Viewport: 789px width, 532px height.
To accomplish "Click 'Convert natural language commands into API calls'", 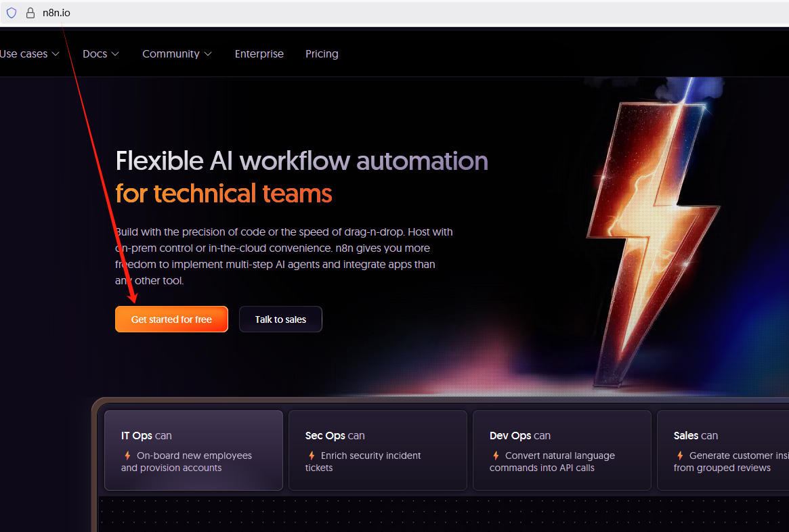I will 552,462.
